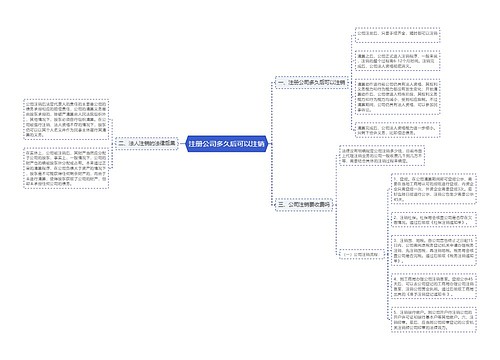Select step 1 leaf under 公司注销流程

[434, 189]
